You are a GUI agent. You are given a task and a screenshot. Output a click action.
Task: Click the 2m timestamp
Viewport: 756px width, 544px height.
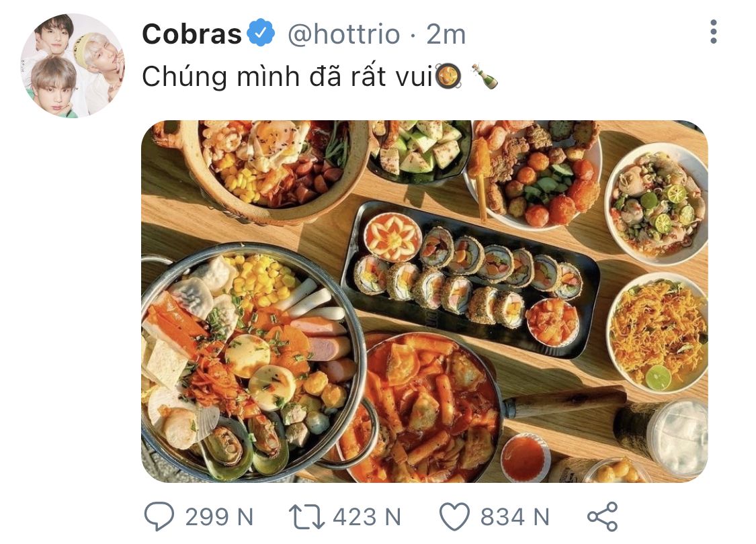pos(446,34)
